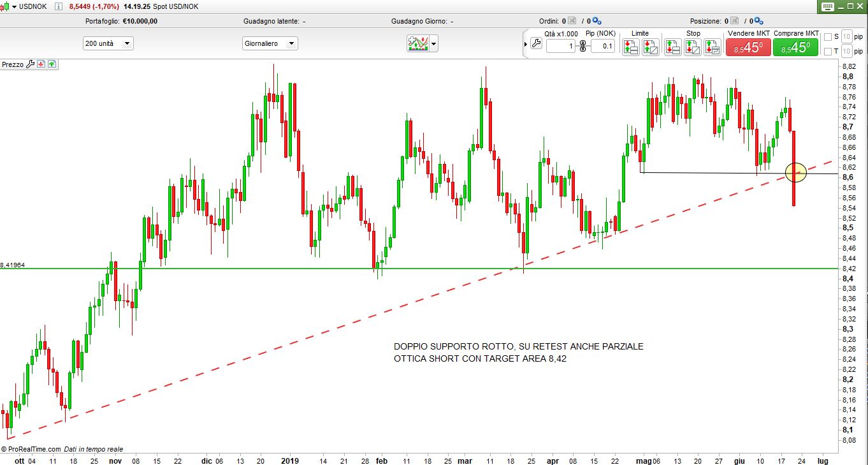868x465 pixels.
Task: Open the Giornaliero timeframe dropdown
Action: coord(270,44)
